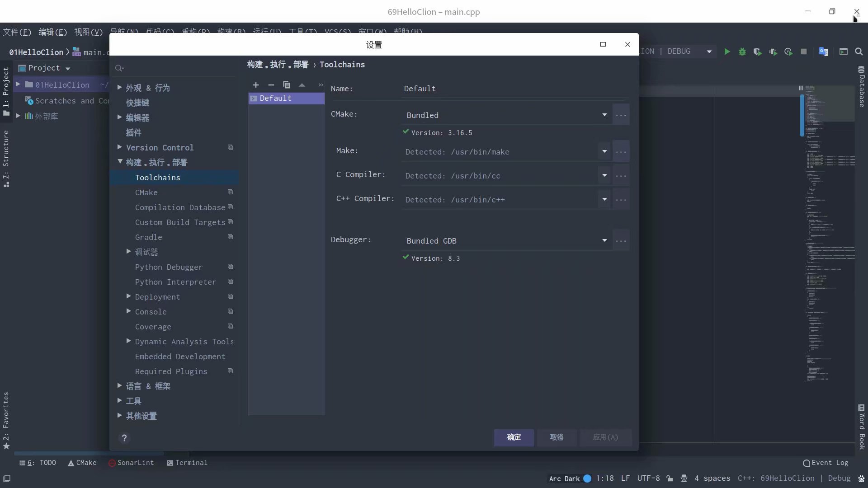Collapse the 构建，执行，部署 settings category

(120, 162)
